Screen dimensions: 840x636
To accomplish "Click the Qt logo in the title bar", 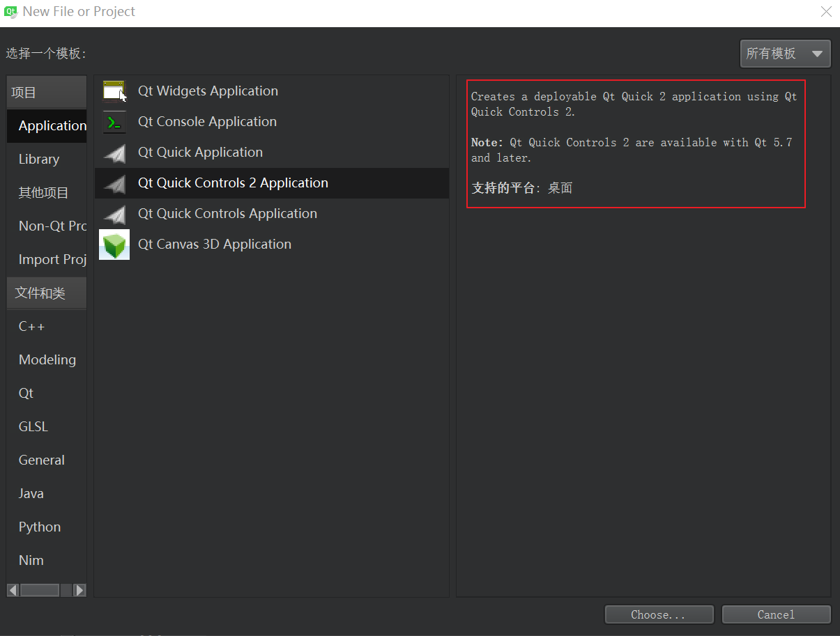I will coord(11,12).
